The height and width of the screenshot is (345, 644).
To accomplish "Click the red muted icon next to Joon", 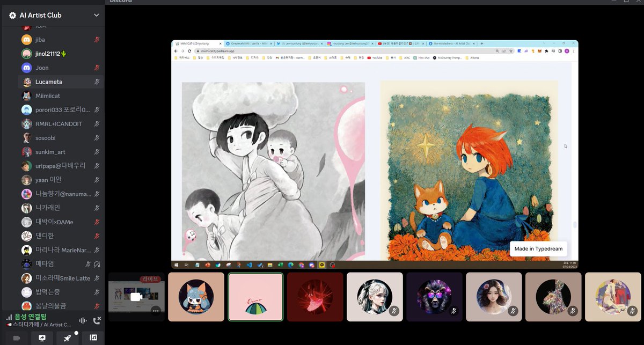I will click(x=97, y=68).
